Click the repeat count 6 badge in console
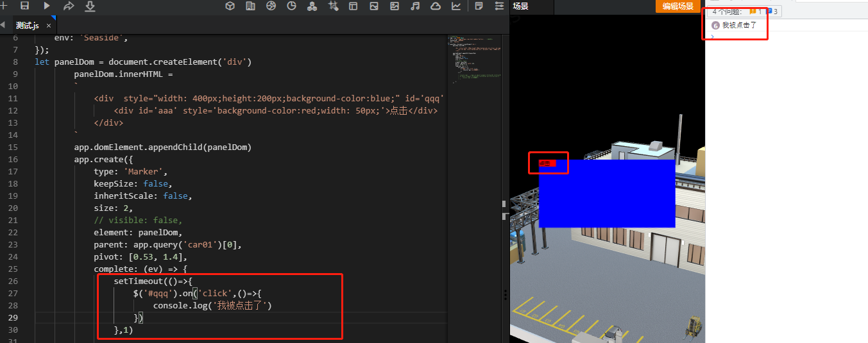Viewport: 868px width, 343px height. pos(716,25)
